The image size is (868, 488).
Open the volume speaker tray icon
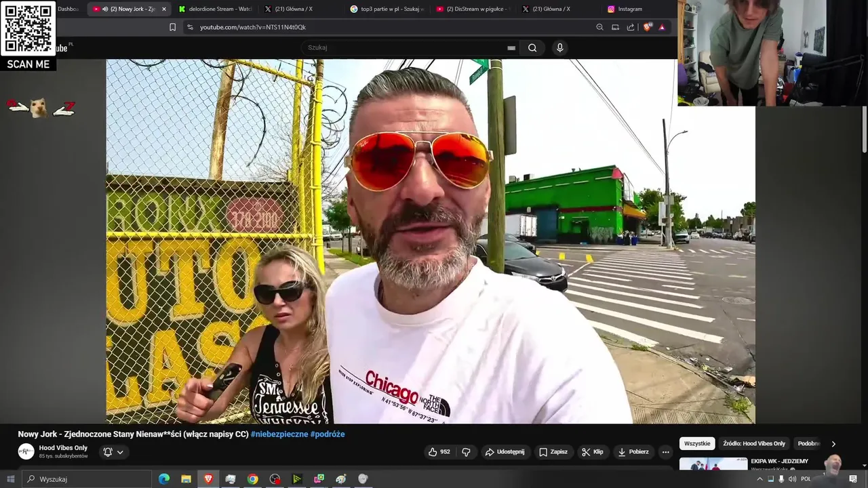tap(792, 479)
